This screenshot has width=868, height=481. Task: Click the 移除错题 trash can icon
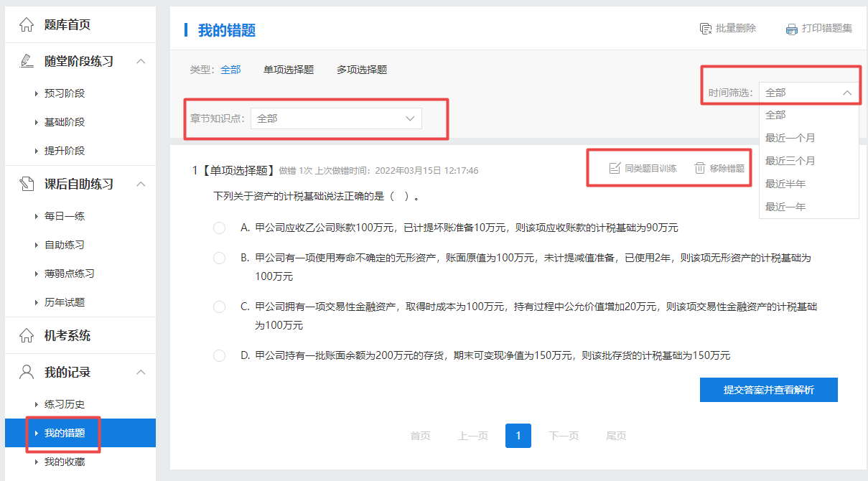click(700, 168)
